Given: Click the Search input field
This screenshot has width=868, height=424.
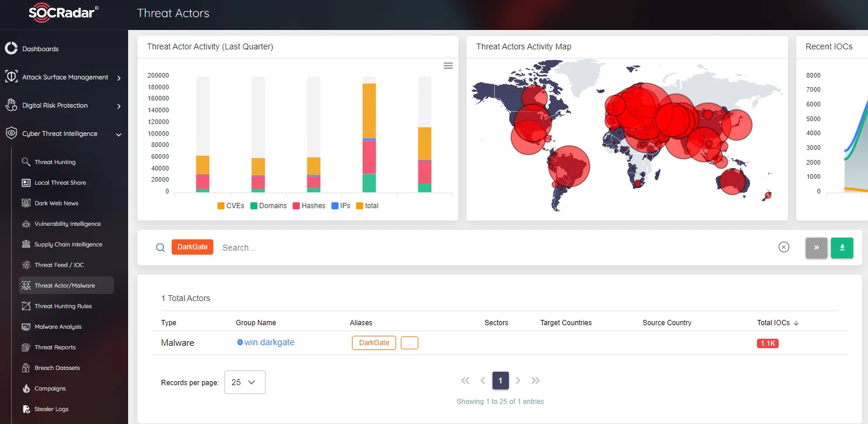Looking at the screenshot, I should (x=494, y=248).
